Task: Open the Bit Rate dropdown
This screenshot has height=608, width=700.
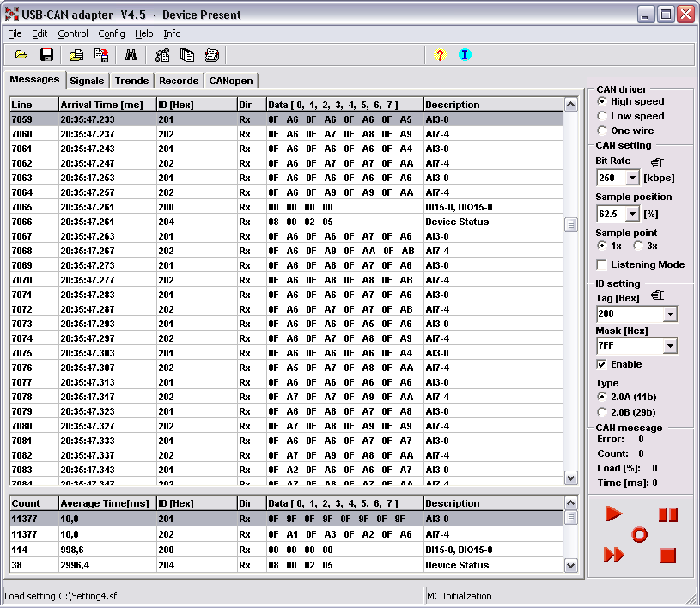Action: (x=632, y=178)
